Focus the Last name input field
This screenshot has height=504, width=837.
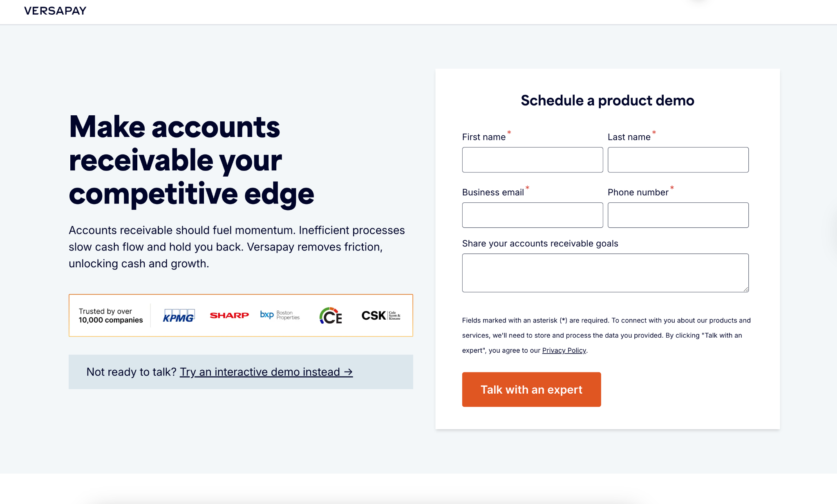click(x=678, y=160)
